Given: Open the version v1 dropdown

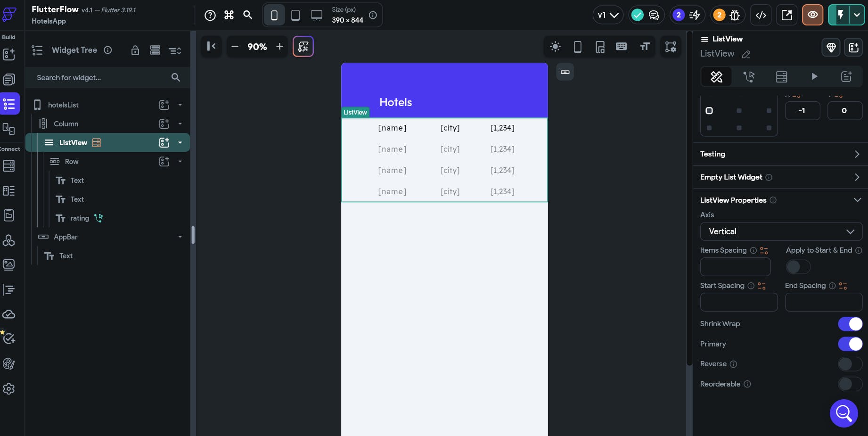Looking at the screenshot, I should (x=608, y=15).
